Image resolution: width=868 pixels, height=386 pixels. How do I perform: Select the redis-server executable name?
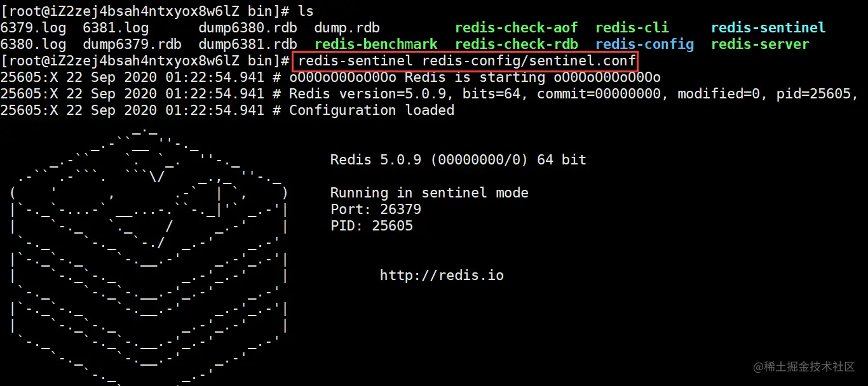pyautogui.click(x=760, y=44)
